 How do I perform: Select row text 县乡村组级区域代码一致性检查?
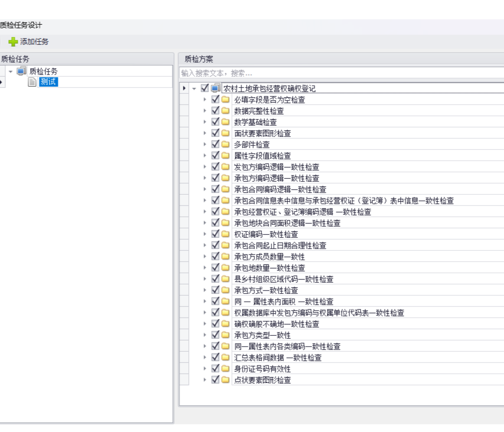[283, 279]
